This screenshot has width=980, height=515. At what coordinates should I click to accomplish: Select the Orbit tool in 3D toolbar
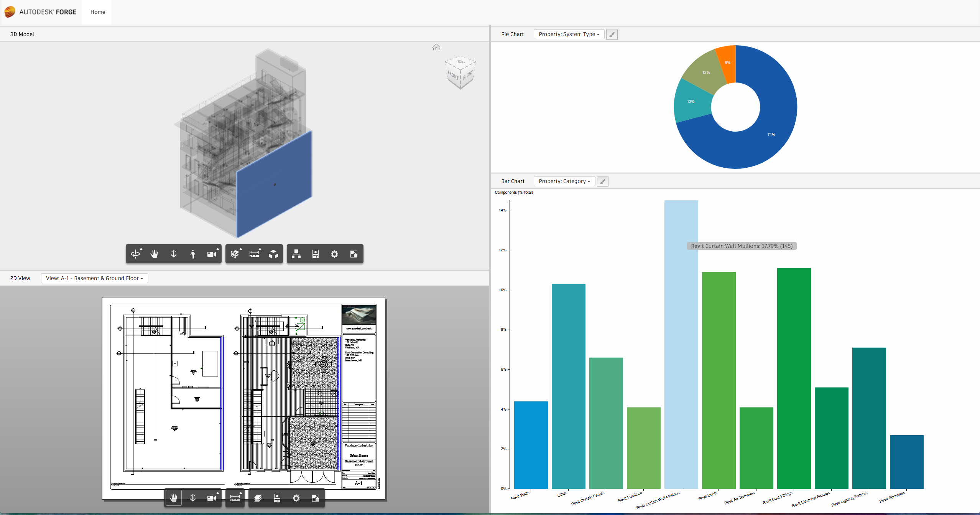click(135, 254)
